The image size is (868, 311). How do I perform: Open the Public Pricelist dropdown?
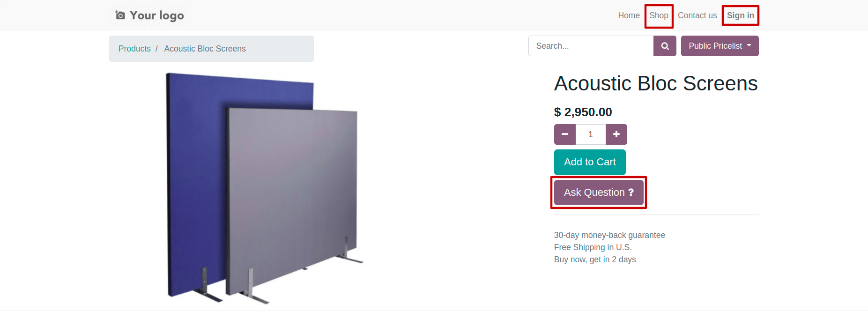[x=720, y=46]
